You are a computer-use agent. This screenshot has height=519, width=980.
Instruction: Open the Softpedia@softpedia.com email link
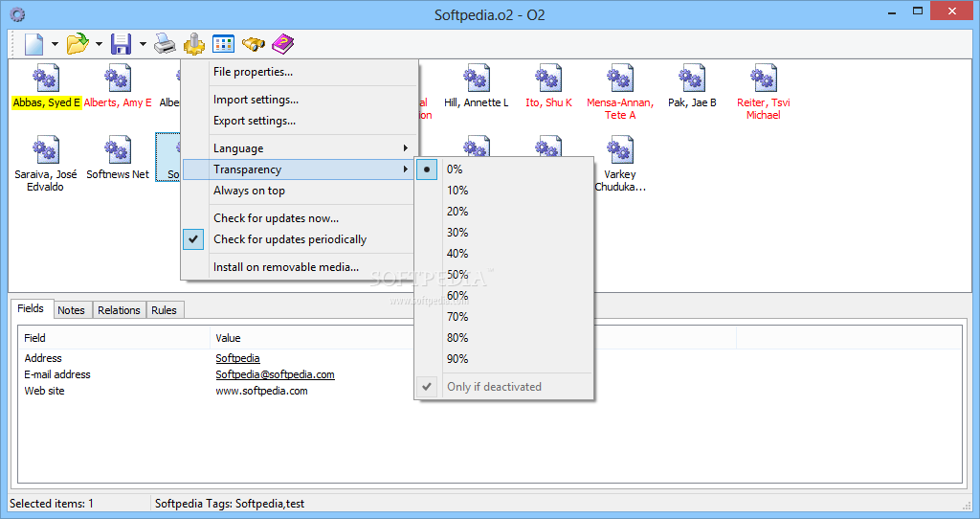click(x=275, y=374)
